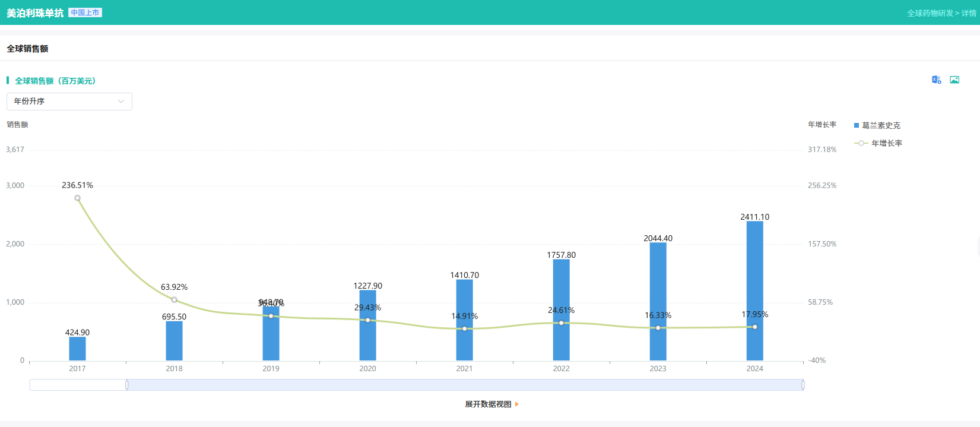980x427 pixels.
Task: Click the 2022 sales bar showing 1757.80
Action: (x=561, y=309)
